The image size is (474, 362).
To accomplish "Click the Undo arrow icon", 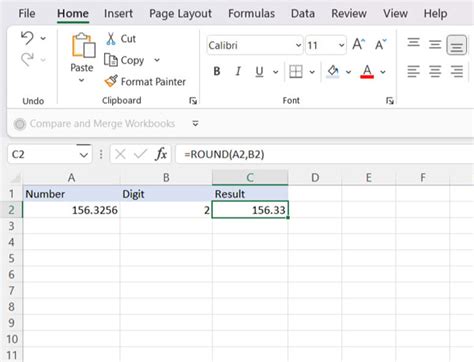I will [27, 38].
